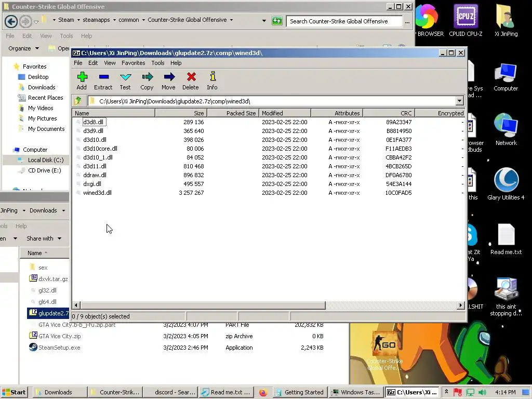
Task: Select dxgi.dll in the archive list
Action: click(x=92, y=184)
